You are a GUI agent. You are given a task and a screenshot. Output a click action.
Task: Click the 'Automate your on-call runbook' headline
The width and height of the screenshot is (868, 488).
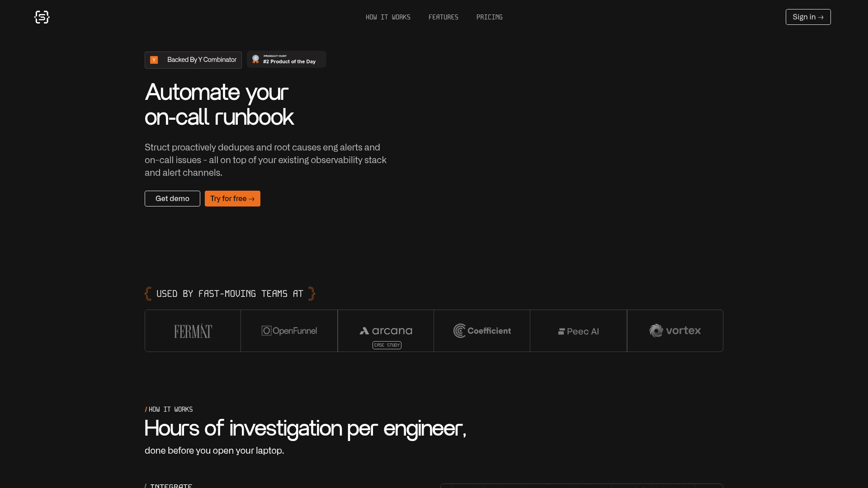coord(219,105)
